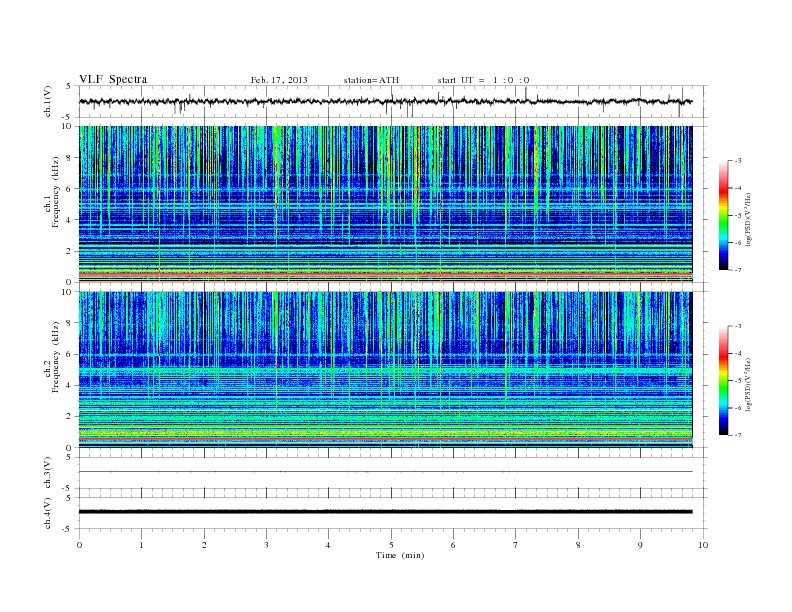Click the "2" minute tick on time axis
The height and width of the screenshot is (612, 792).
click(x=204, y=545)
